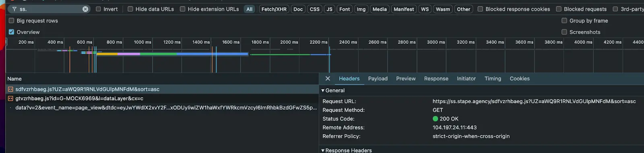Check Blocked requests option

(x=559, y=9)
